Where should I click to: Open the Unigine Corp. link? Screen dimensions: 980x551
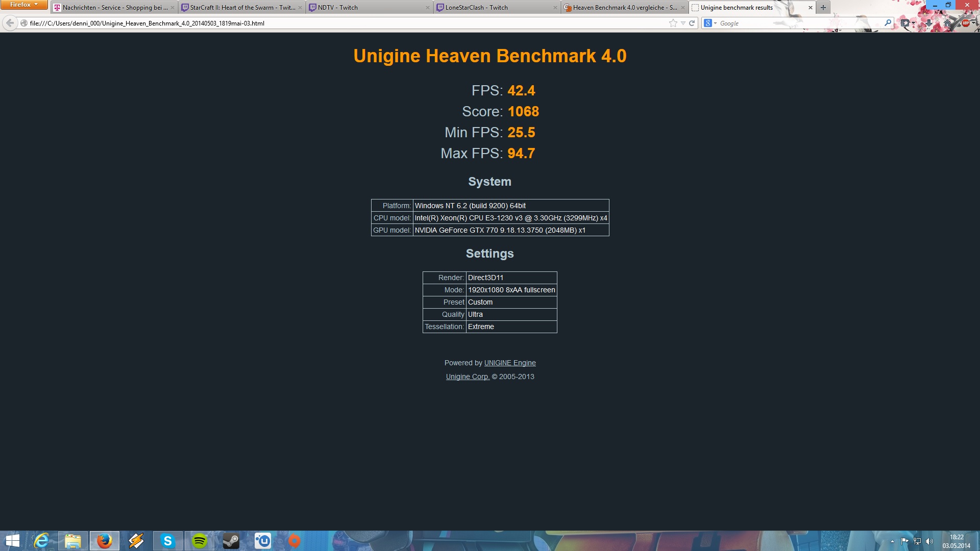pos(467,377)
